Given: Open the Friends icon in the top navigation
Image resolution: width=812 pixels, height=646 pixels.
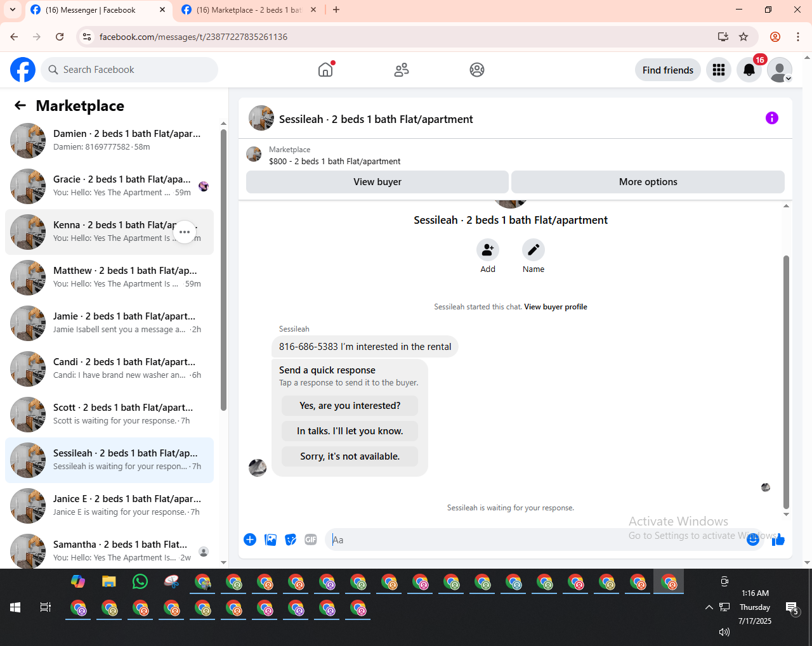Looking at the screenshot, I should pos(402,70).
